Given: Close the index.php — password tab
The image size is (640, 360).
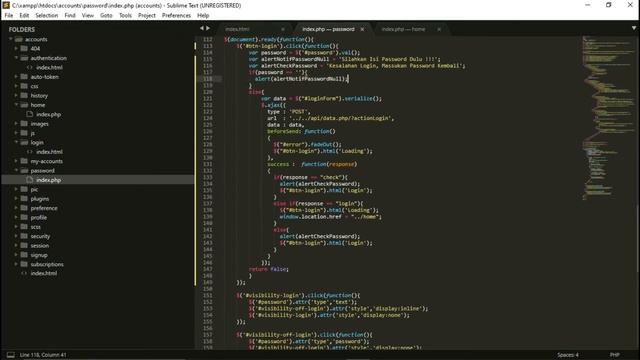Looking at the screenshot, I should pos(362,29).
